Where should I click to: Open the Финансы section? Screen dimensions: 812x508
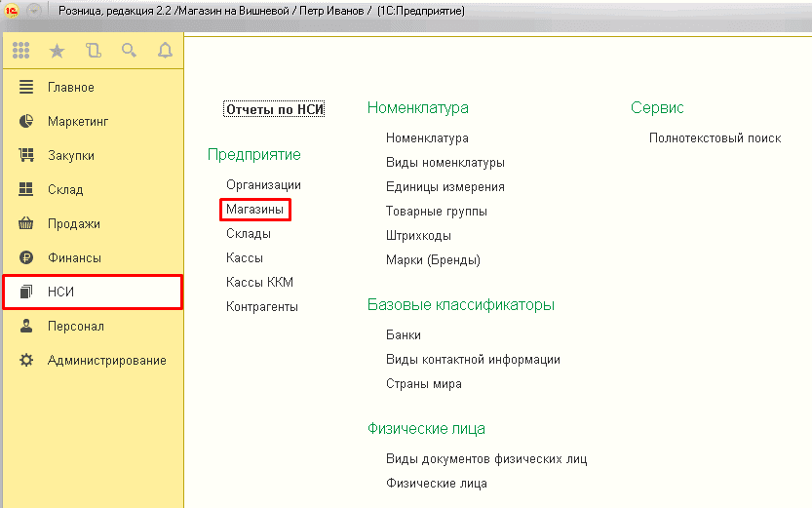coord(74,258)
